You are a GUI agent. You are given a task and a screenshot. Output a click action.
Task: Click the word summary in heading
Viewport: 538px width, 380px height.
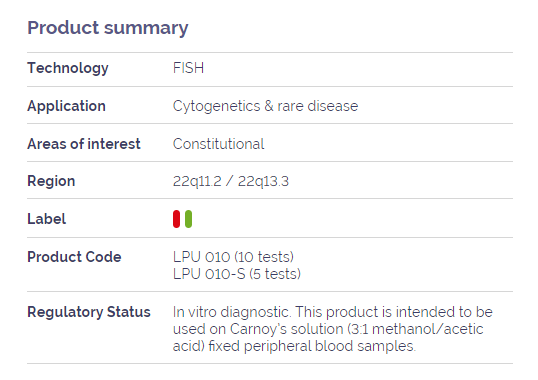point(146,28)
